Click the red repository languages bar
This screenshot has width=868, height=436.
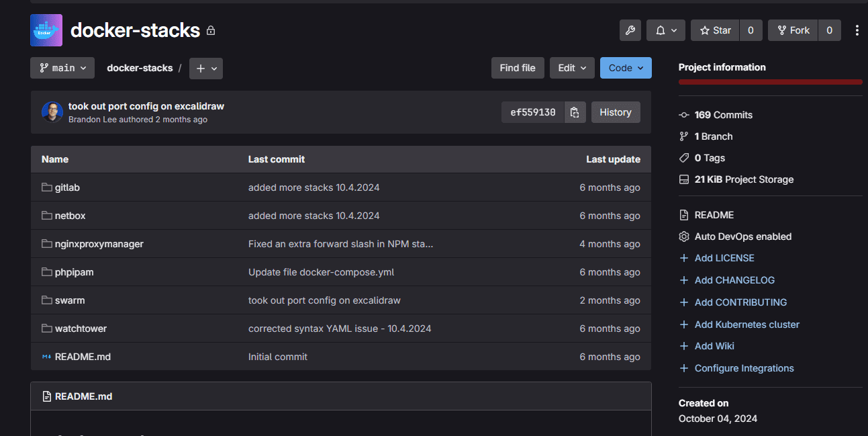tap(770, 82)
